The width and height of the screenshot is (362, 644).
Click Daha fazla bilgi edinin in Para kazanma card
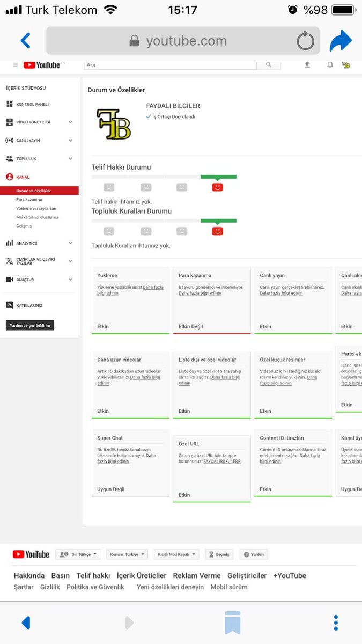coord(200,293)
